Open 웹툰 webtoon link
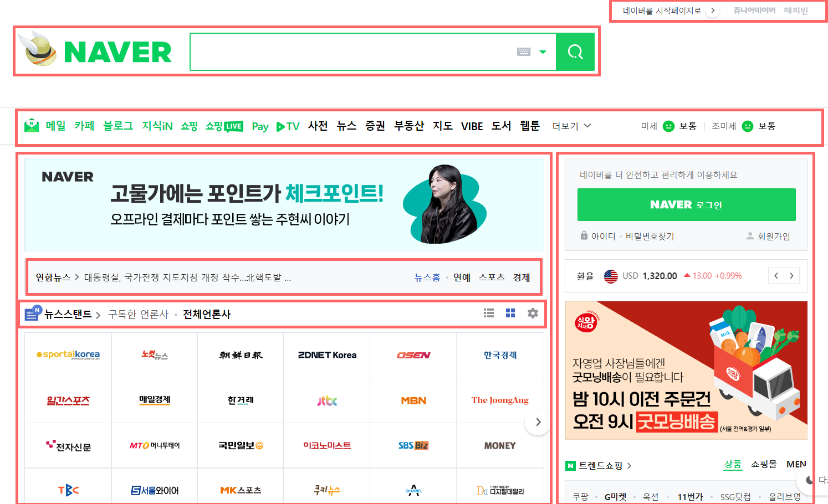This screenshot has height=504, width=828. click(x=530, y=126)
